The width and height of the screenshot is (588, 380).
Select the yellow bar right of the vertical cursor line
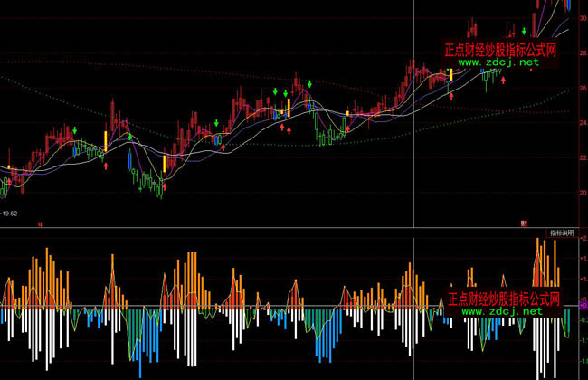coord(450,76)
